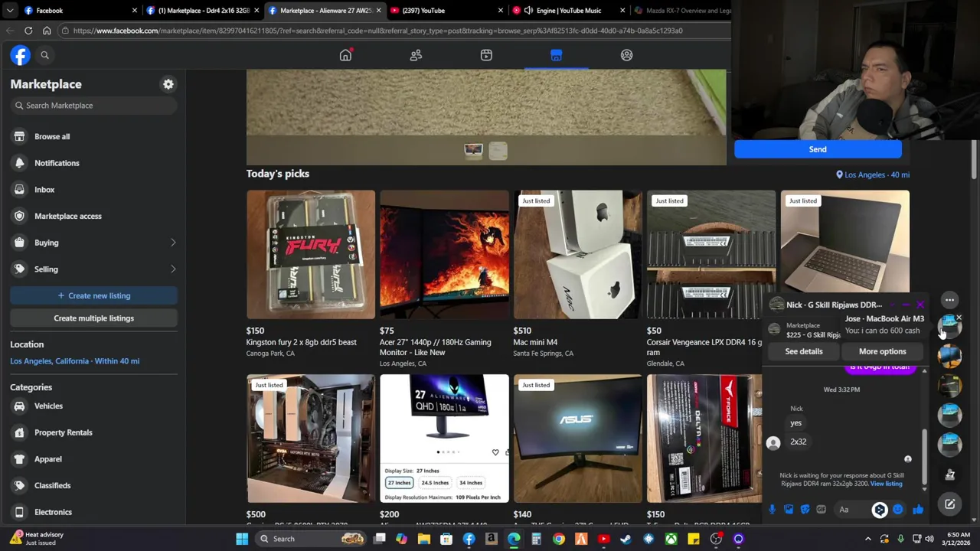Open the Property Rentals category

94,432
